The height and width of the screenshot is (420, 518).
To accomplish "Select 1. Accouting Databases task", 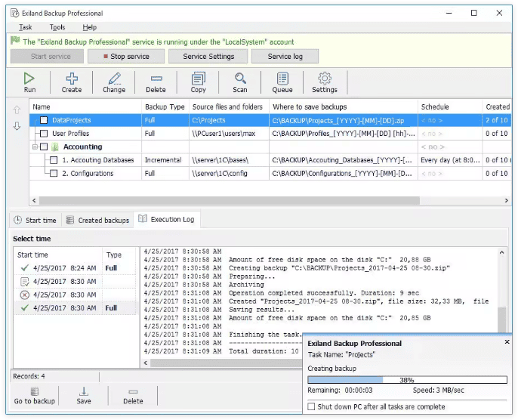I will [x=270, y=160].
